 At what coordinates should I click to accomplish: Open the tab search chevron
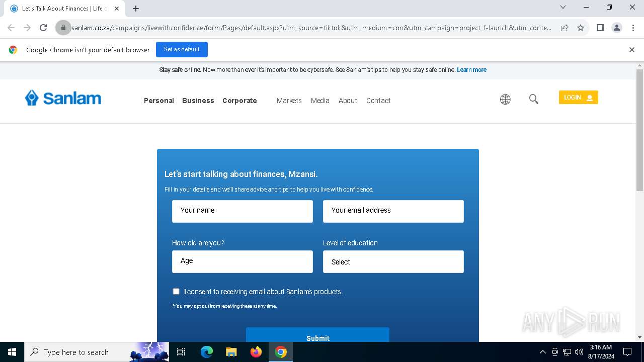[x=563, y=7]
